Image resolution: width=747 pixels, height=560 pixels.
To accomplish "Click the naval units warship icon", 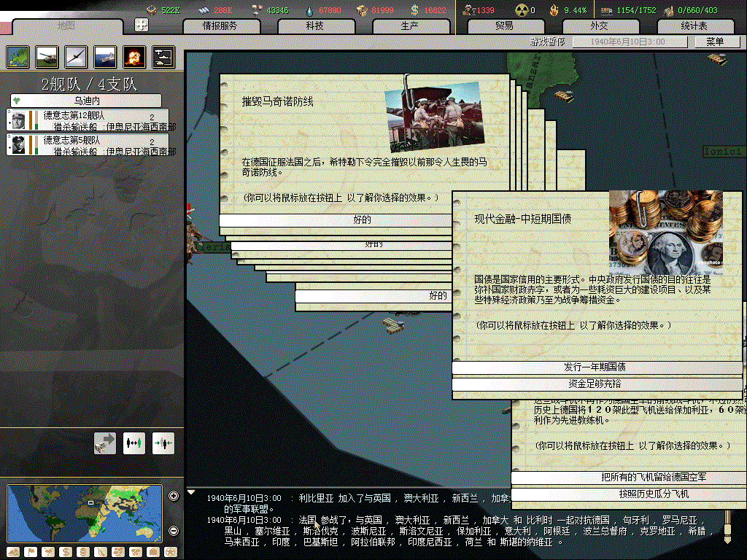I will coord(105,57).
